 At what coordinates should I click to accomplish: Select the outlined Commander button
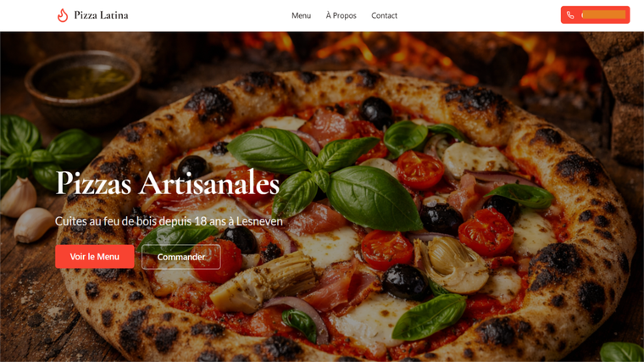point(181,257)
